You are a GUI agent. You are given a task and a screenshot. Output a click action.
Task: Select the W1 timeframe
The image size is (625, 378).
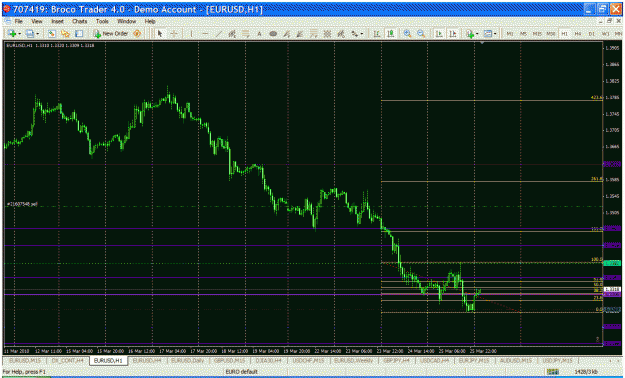click(605, 34)
